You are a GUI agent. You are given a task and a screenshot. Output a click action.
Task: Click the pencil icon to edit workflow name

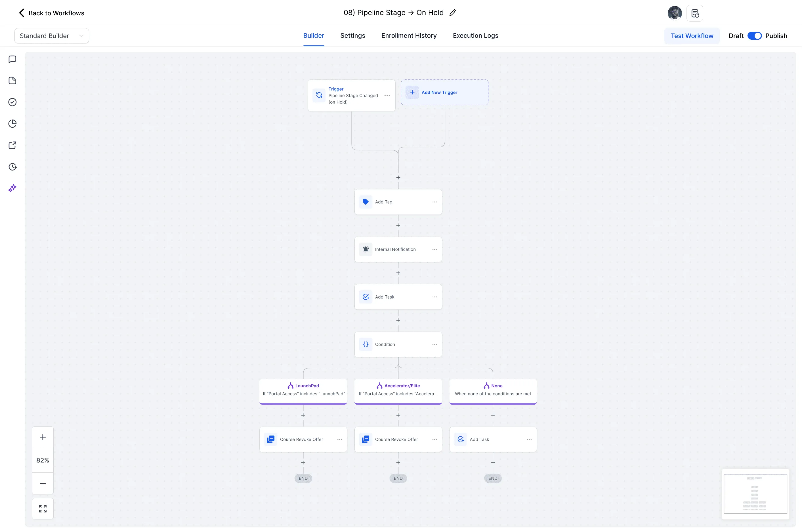point(453,13)
